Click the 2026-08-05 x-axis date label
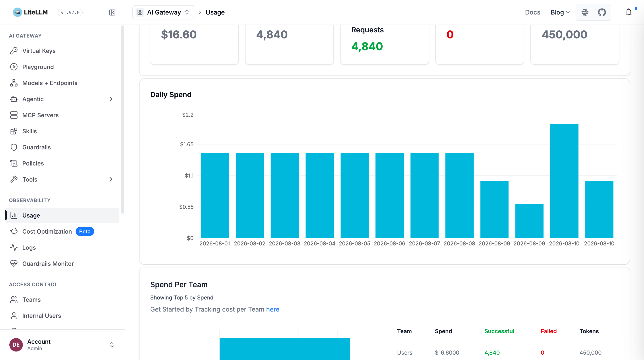The height and width of the screenshot is (360, 644). [x=354, y=243]
